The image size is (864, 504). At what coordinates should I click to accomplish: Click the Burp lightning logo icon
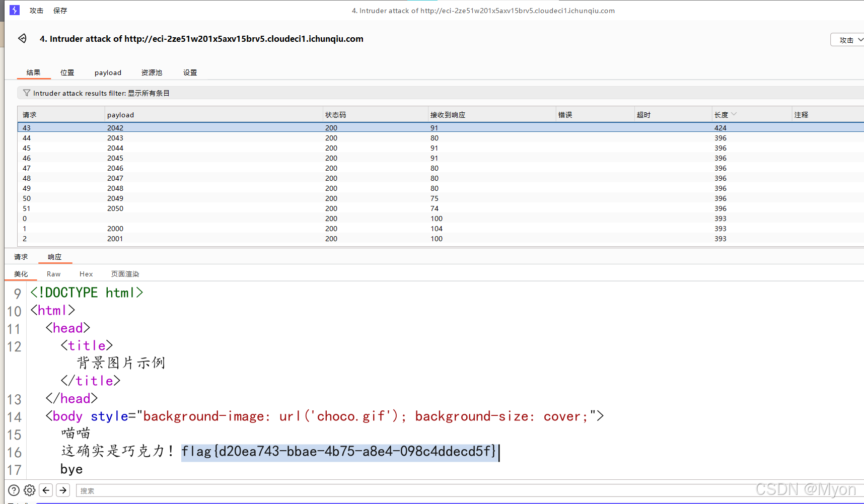(15, 10)
